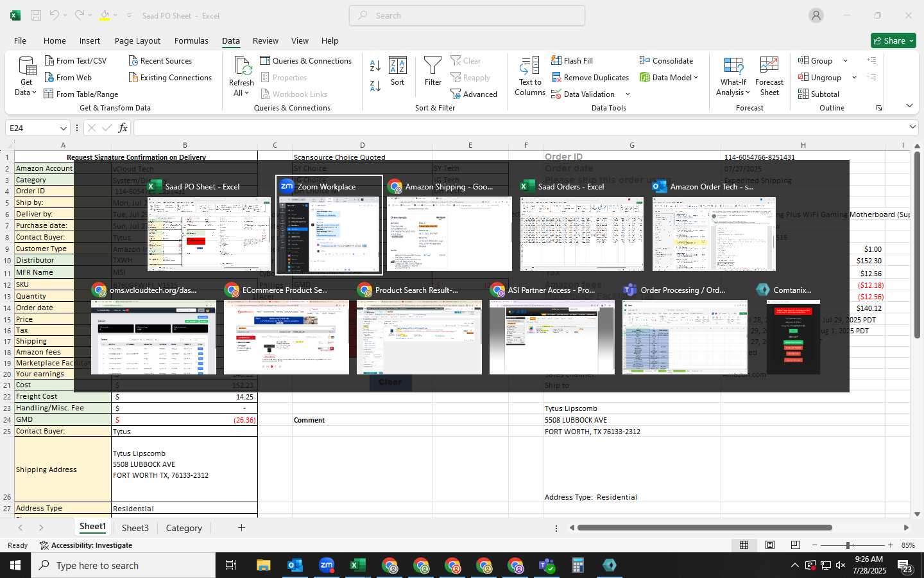Open the Review tab
Viewport: 924px width, 578px height.
click(x=266, y=40)
